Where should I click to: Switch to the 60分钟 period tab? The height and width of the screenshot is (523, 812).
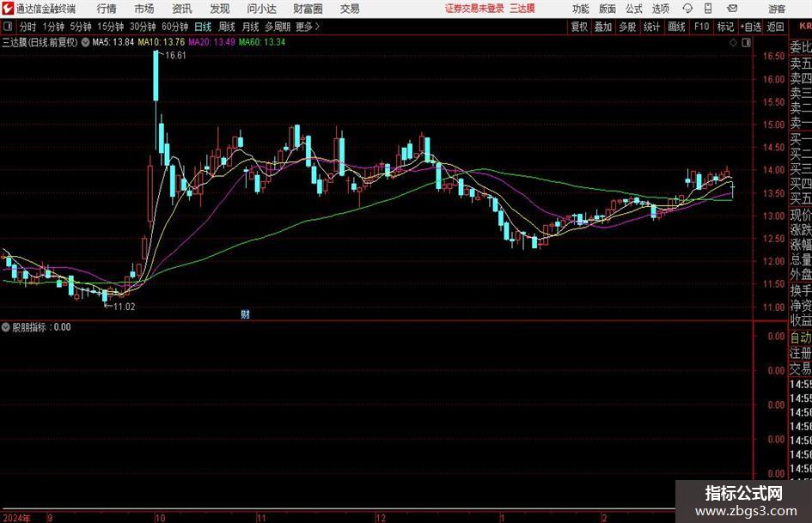click(x=175, y=27)
